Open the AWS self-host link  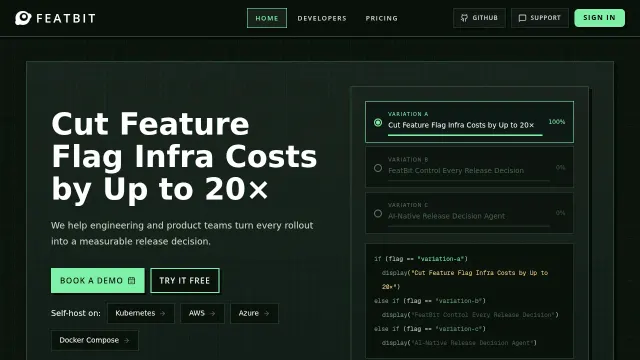[x=202, y=313]
